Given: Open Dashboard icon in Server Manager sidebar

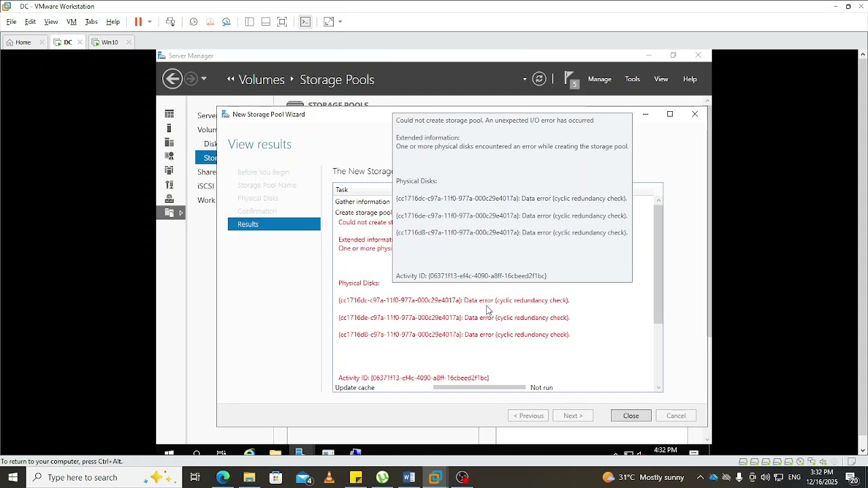Looking at the screenshot, I should (170, 114).
